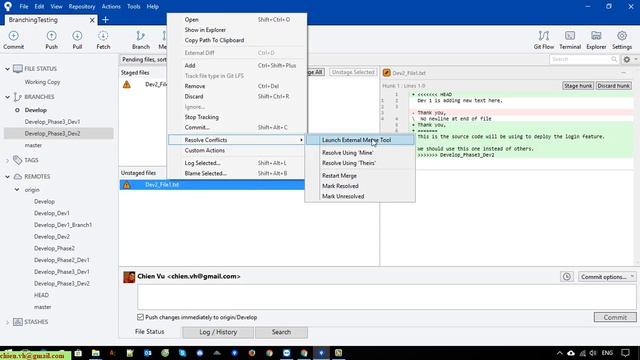Click the Commit toolbar icon
Screen dimensions: 640x360
(13, 40)
